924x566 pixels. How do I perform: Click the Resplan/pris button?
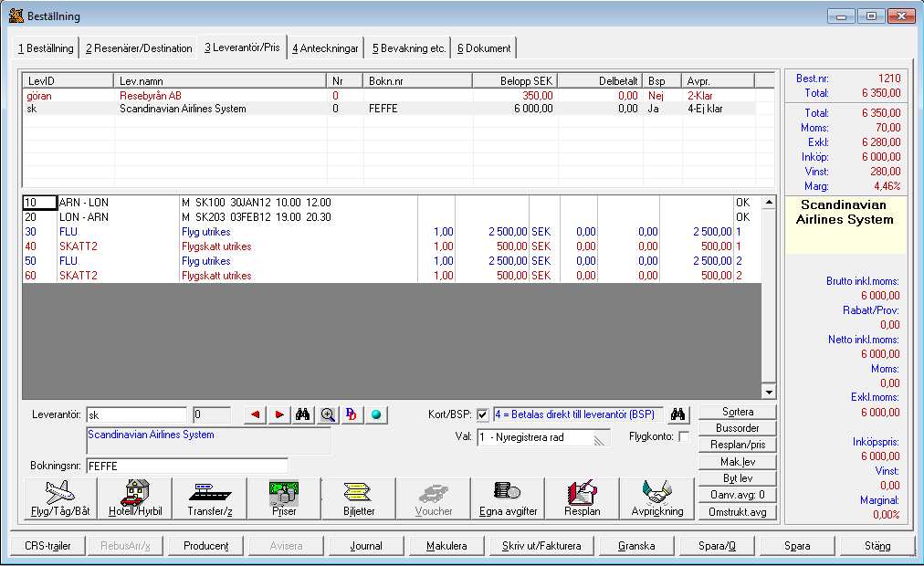point(737,445)
